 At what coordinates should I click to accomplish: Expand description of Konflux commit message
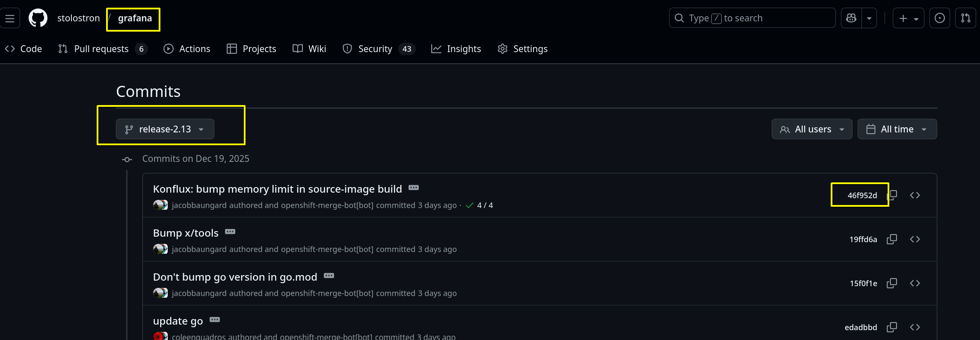(414, 188)
